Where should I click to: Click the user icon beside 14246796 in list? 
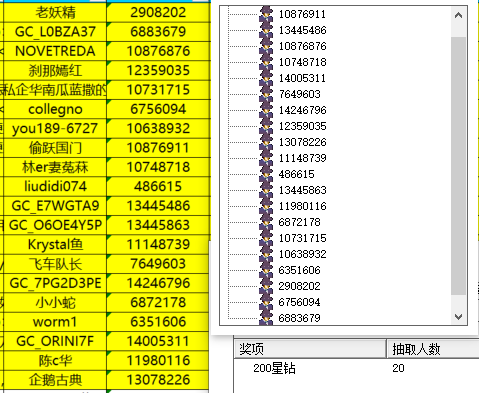pos(266,110)
